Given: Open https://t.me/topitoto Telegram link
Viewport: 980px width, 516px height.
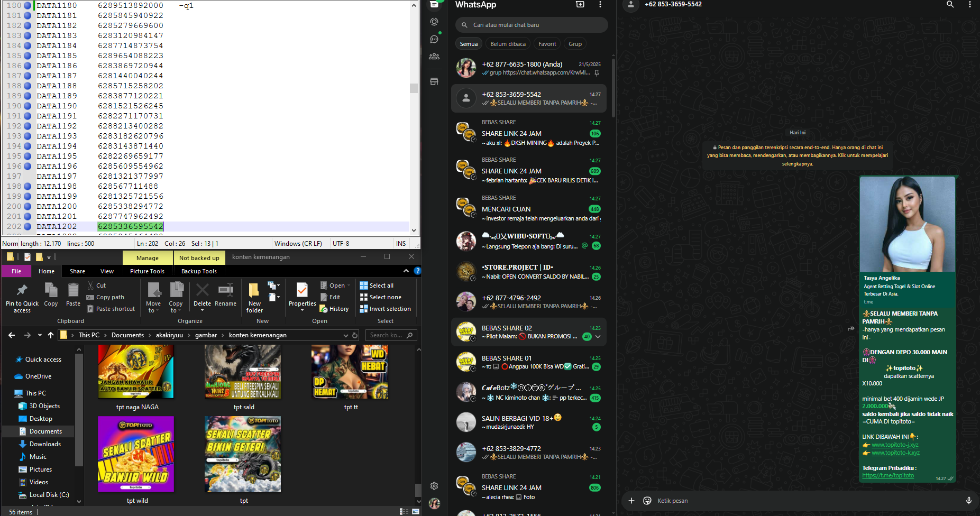Looking at the screenshot, I should 888,475.
